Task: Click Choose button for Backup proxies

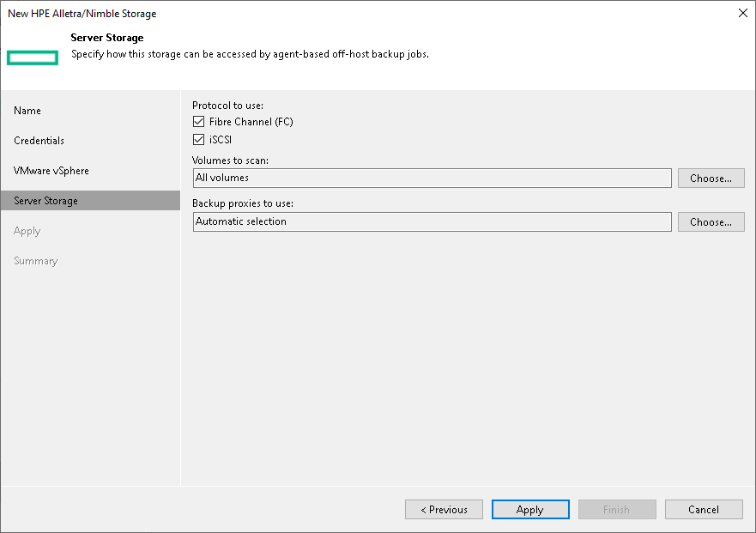Action: (x=711, y=222)
